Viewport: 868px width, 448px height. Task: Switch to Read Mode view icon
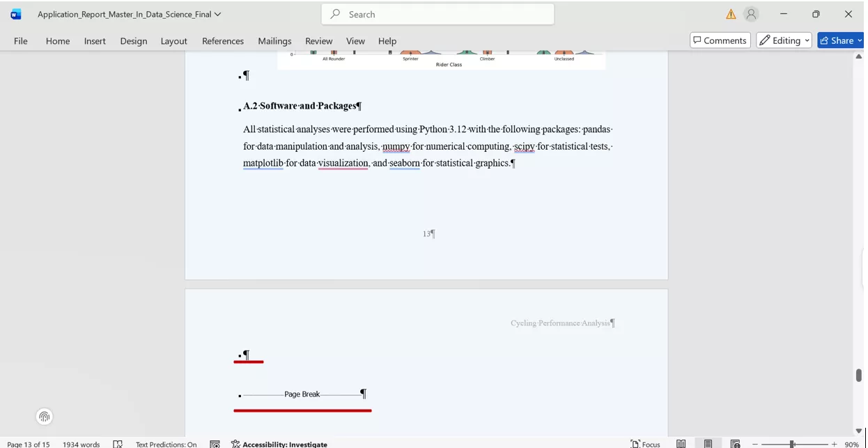point(681,444)
